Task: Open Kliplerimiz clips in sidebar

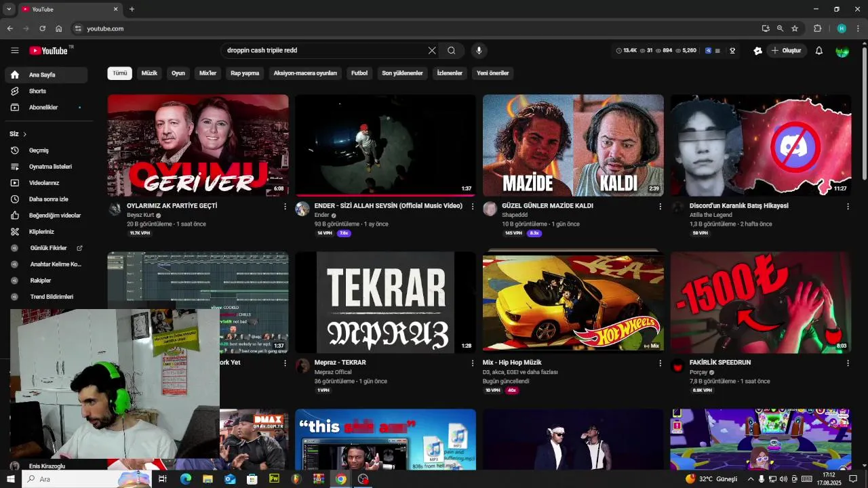Action: click(x=46, y=232)
